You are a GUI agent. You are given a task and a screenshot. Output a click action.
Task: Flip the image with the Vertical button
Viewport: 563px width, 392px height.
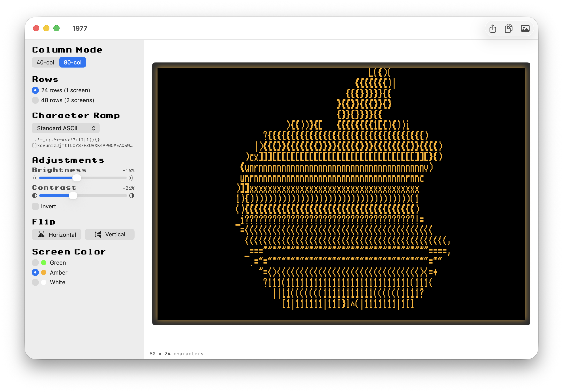pos(110,234)
